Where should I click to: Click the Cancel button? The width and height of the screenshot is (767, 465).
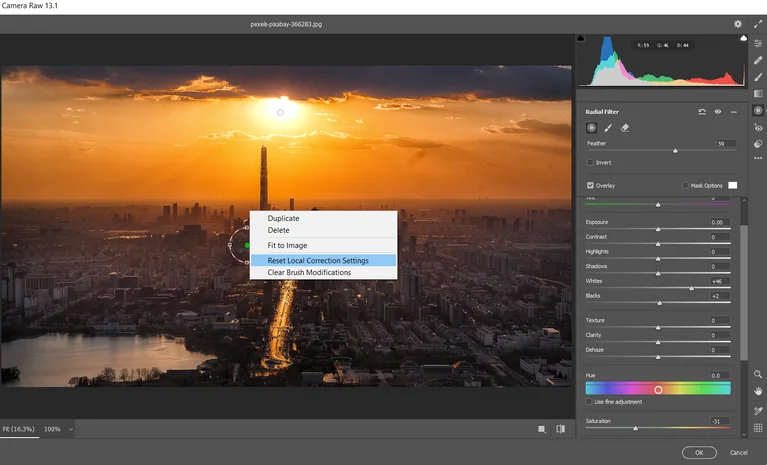click(x=738, y=452)
